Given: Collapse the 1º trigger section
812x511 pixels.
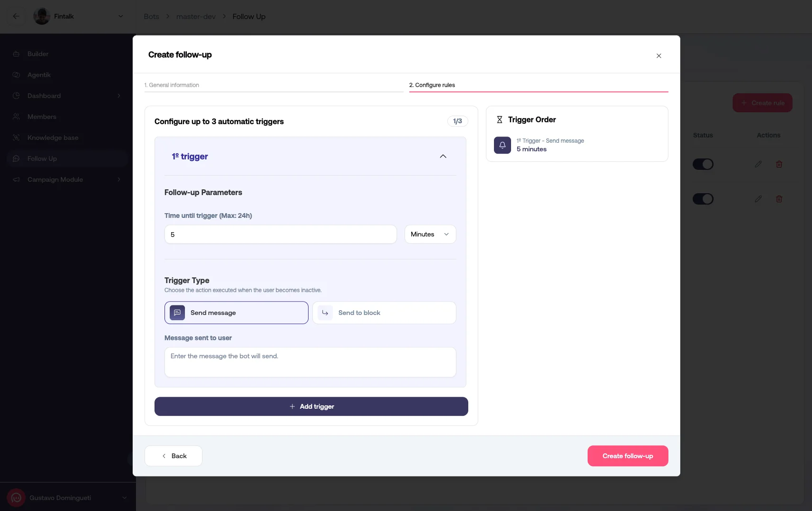Looking at the screenshot, I should coord(443,157).
